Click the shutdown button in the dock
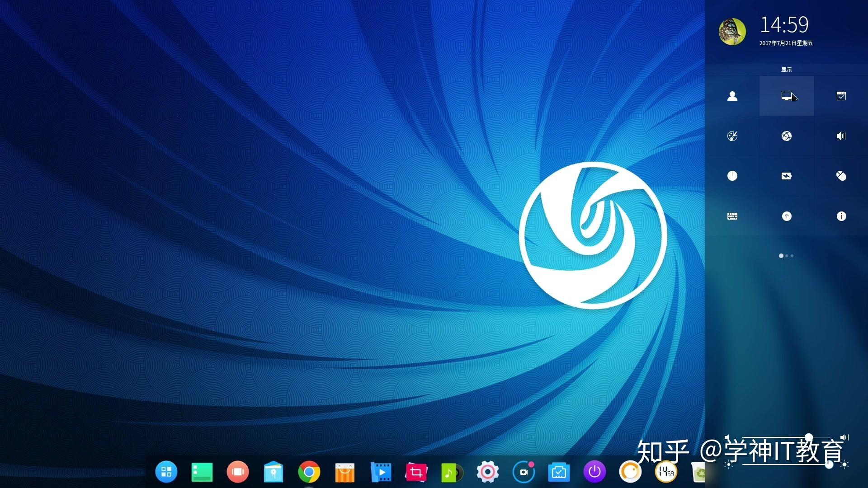 [594, 472]
